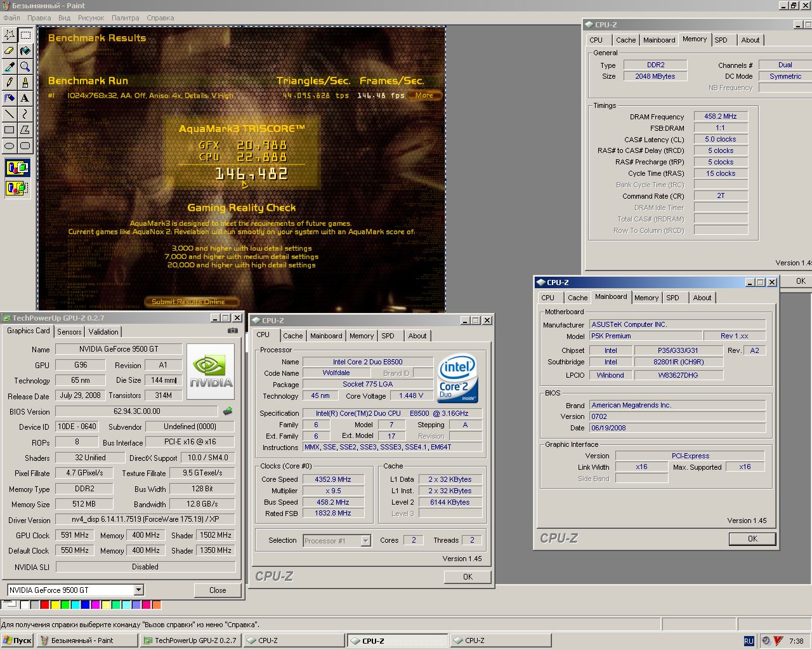This screenshot has height=650, width=812.
Task: Select the Curve tool in Paint
Action: coord(25,114)
